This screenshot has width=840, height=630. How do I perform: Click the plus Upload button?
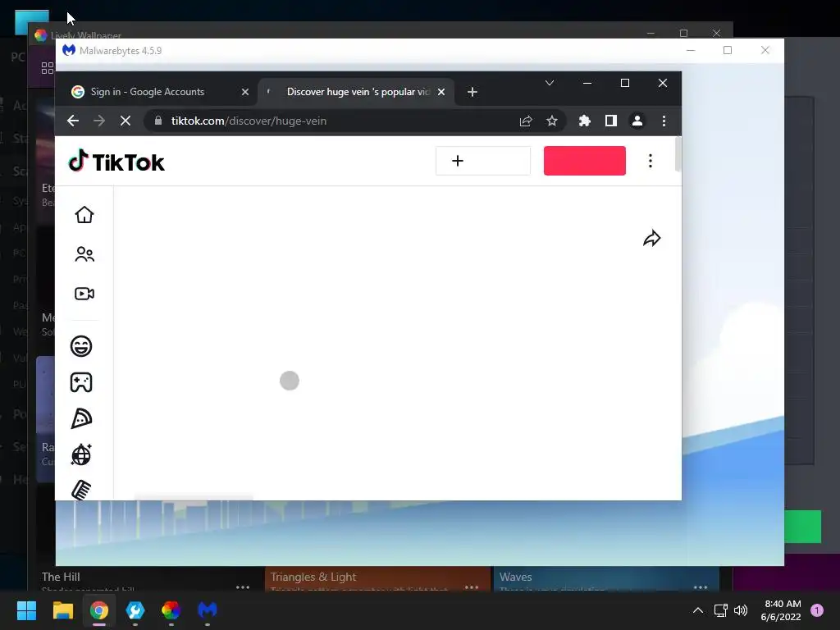click(x=482, y=161)
